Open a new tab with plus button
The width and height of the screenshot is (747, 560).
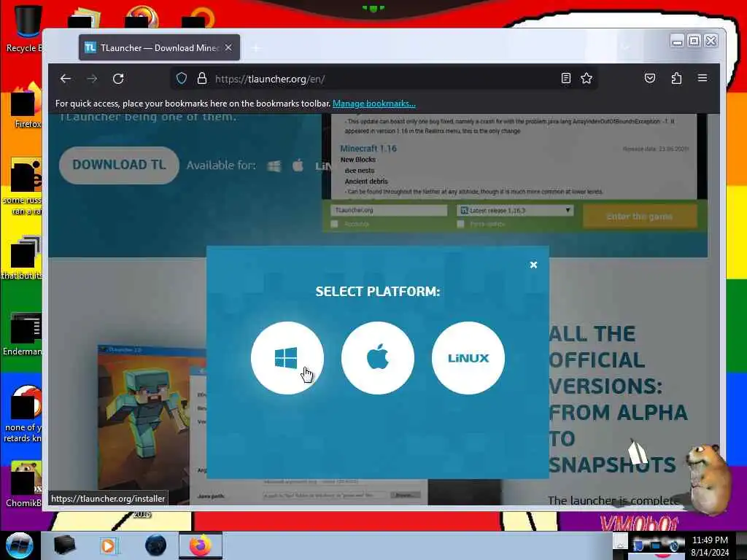pyautogui.click(x=256, y=48)
